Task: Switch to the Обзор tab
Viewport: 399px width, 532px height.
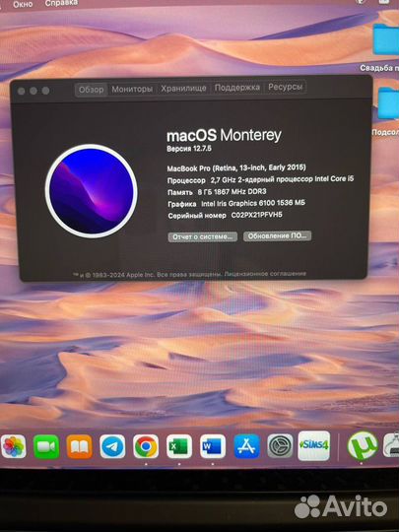Action: 91,90
